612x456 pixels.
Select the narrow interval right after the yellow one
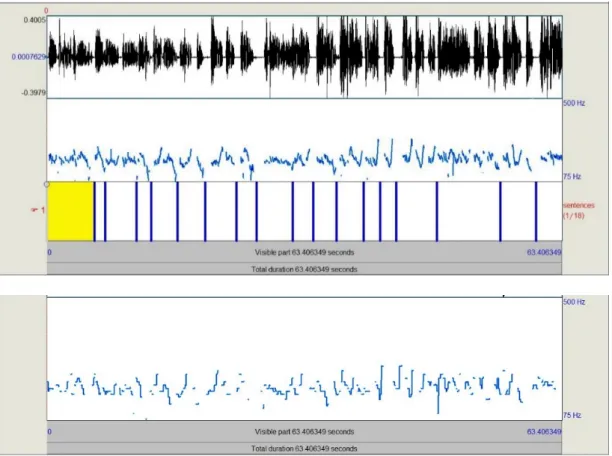click(100, 211)
